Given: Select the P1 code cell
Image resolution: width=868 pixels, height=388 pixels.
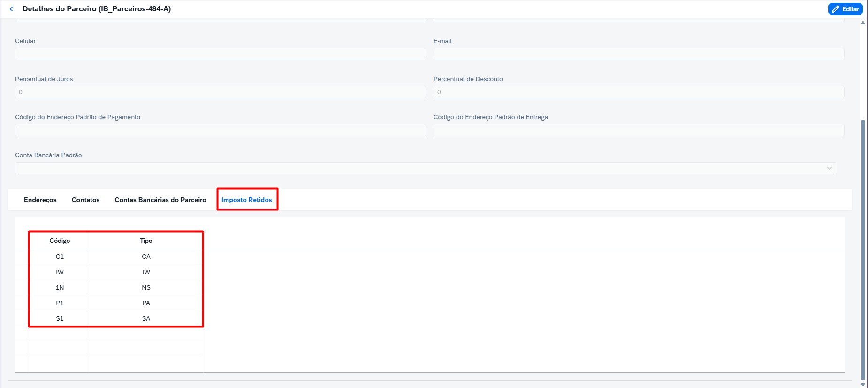Looking at the screenshot, I should click(60, 303).
